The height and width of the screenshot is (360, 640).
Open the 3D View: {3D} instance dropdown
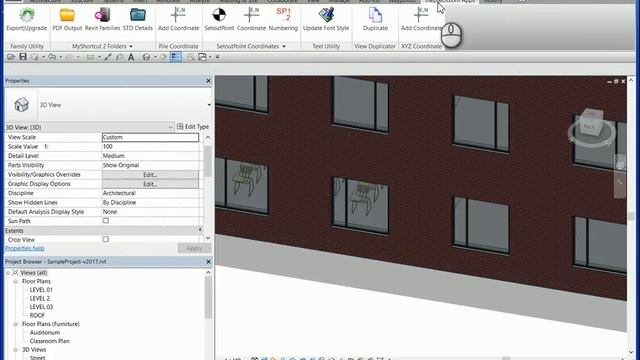[171, 127]
